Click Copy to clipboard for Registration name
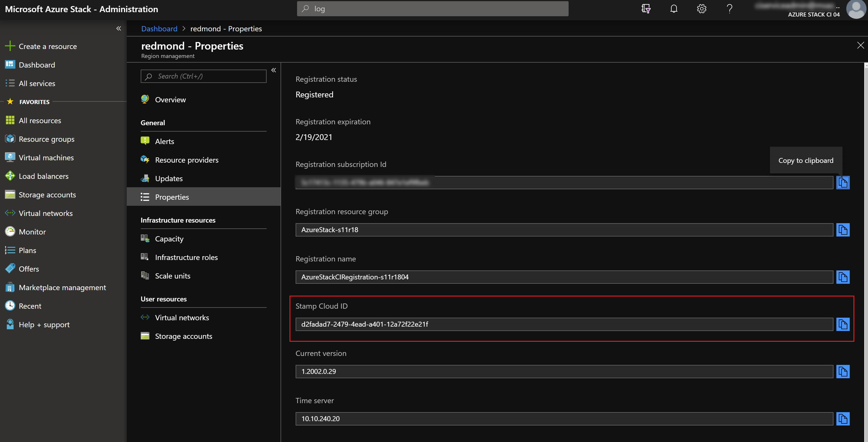Screen dimensions: 868x442 point(843,276)
